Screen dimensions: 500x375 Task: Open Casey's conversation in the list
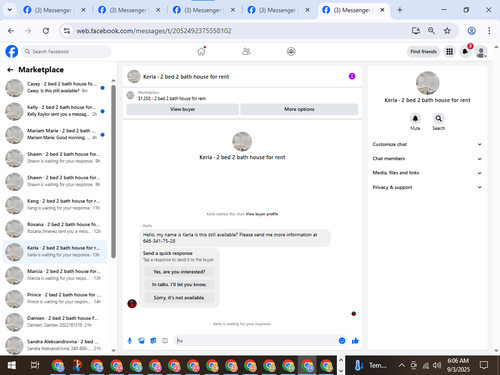click(x=55, y=88)
